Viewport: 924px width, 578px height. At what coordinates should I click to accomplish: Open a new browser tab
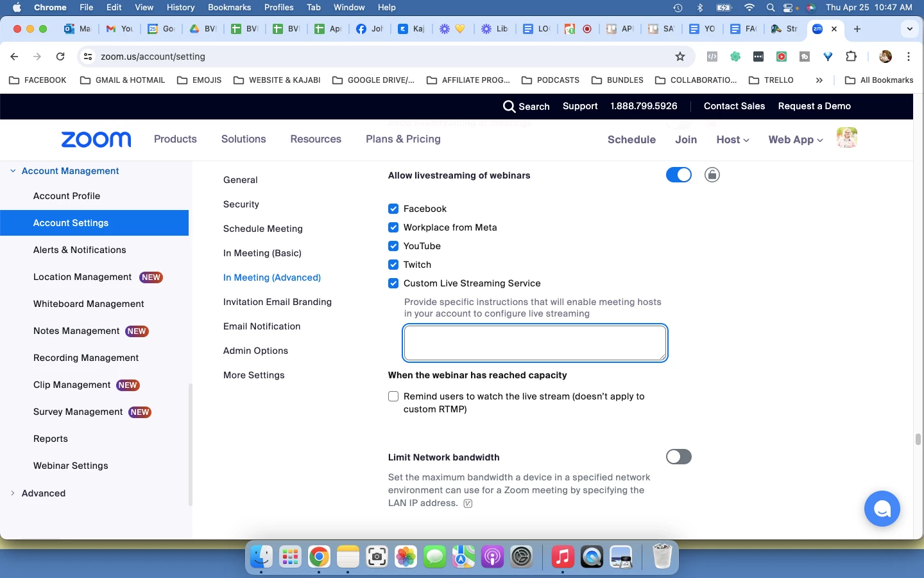[x=857, y=29]
